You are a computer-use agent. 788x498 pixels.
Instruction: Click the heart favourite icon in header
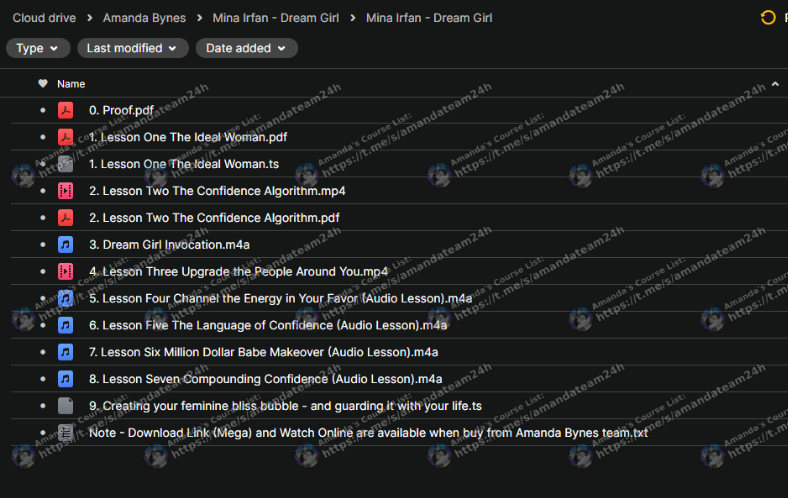pyautogui.click(x=43, y=83)
